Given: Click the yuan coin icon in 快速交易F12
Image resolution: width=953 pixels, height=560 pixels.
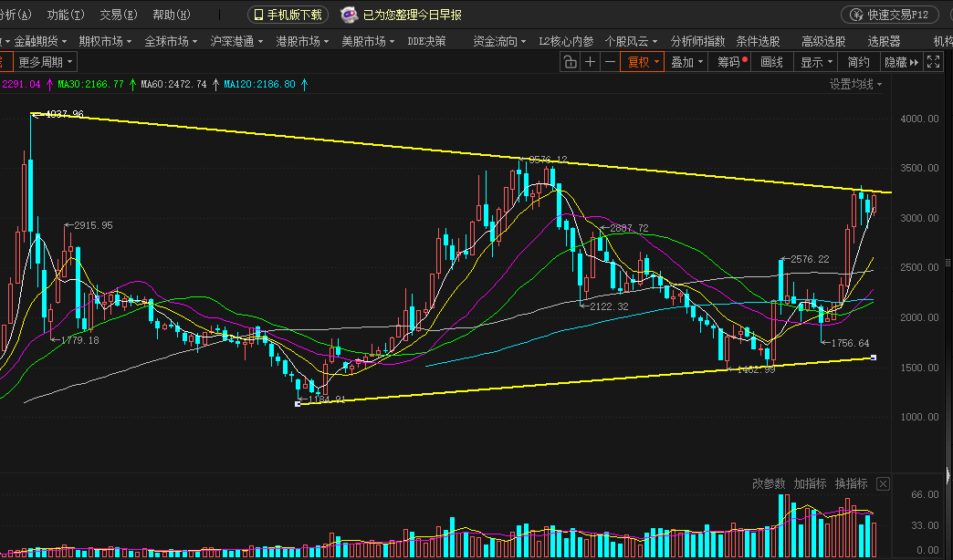Looking at the screenshot, I should pos(856,15).
